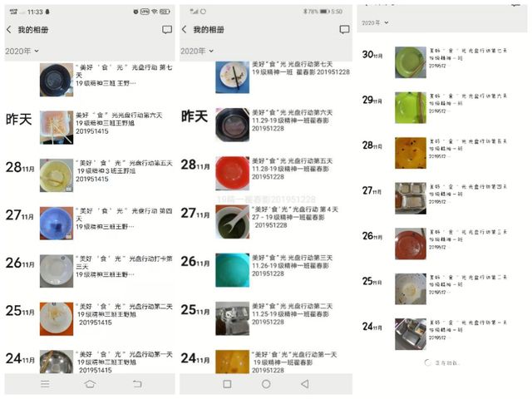Viewport: 532px width, 399px height.
Task: Tap triangle back icon in middle phone's navigation bar
Action: (304, 384)
